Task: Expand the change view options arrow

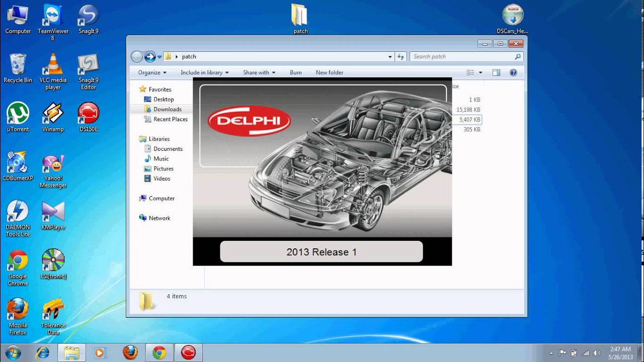Action: (480, 72)
